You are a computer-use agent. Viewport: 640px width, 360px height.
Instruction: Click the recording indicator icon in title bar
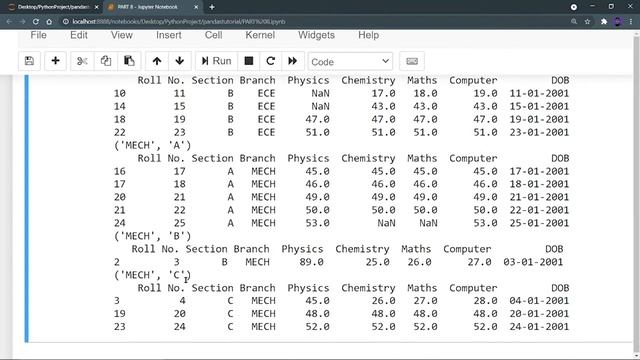click(x=574, y=7)
